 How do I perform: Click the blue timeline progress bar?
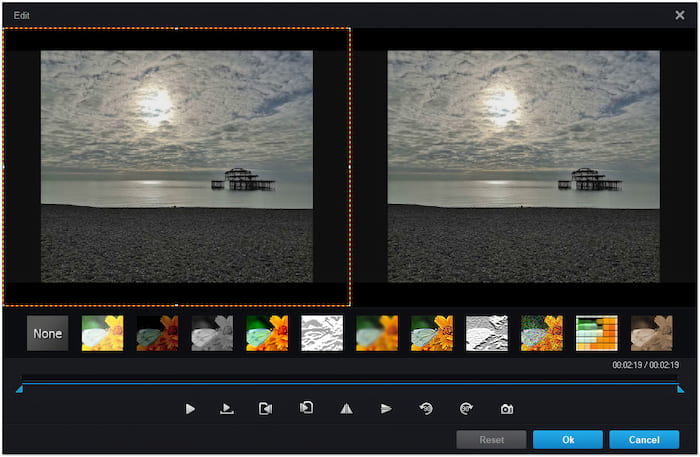350,384
